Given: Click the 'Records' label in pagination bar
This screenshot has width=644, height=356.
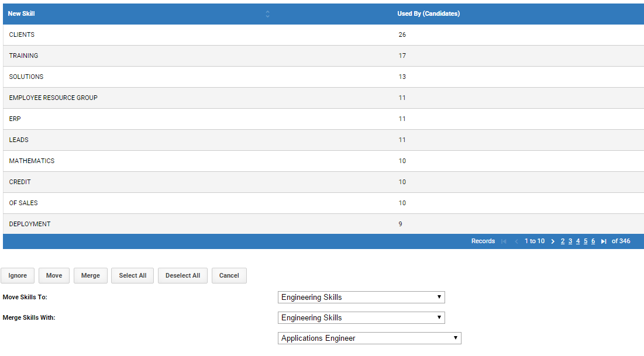Looking at the screenshot, I should pyautogui.click(x=483, y=241).
